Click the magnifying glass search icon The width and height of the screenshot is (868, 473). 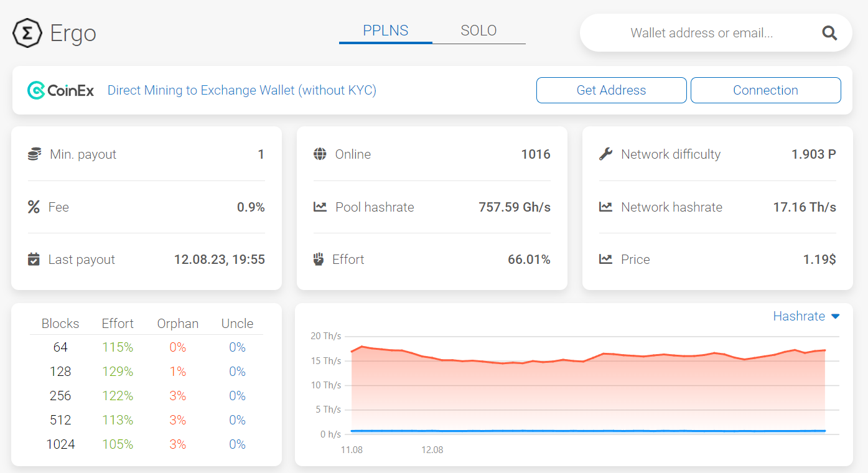point(829,32)
